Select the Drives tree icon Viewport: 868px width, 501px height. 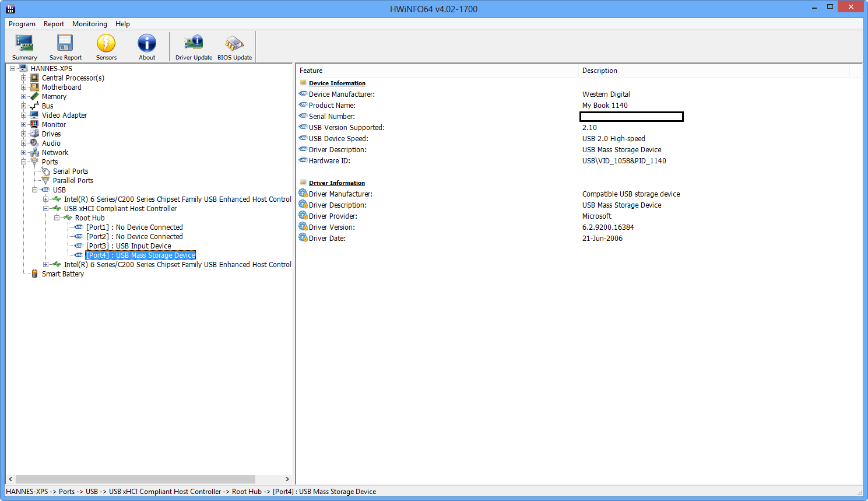[x=34, y=134]
